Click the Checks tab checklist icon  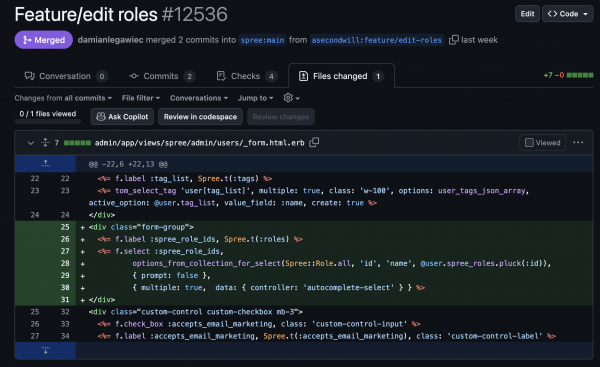221,76
